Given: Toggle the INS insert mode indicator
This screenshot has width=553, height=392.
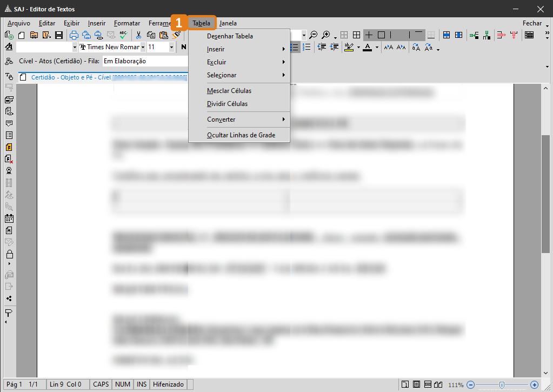Looking at the screenshot, I should 142,384.
